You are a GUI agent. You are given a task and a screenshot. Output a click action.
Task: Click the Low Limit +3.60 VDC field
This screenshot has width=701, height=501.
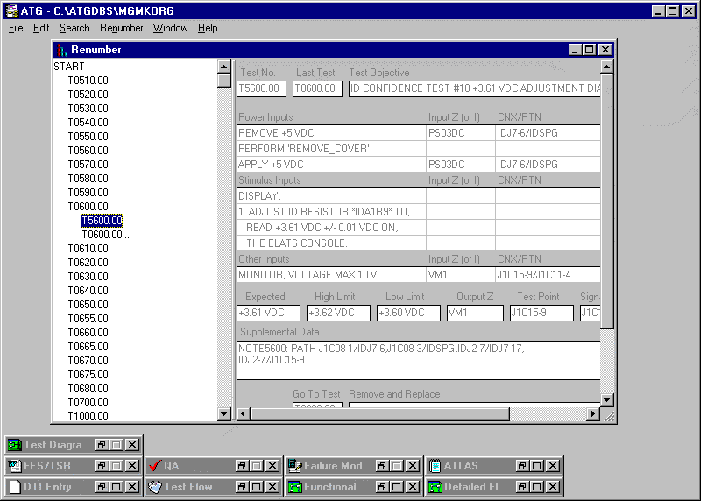tap(409, 312)
